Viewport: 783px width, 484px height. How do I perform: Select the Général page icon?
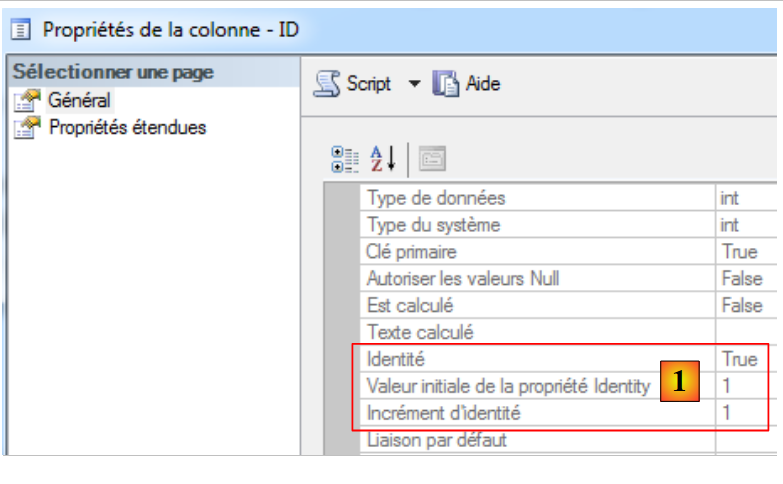pyautogui.click(x=26, y=101)
